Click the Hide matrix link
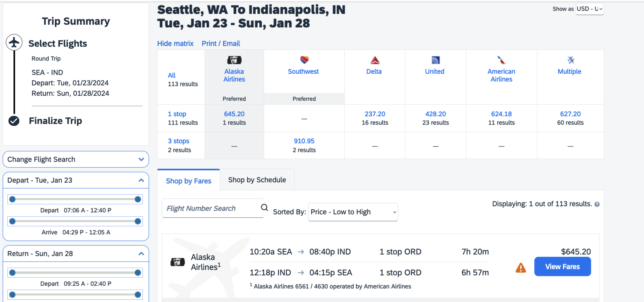The image size is (644, 302). coord(175,43)
